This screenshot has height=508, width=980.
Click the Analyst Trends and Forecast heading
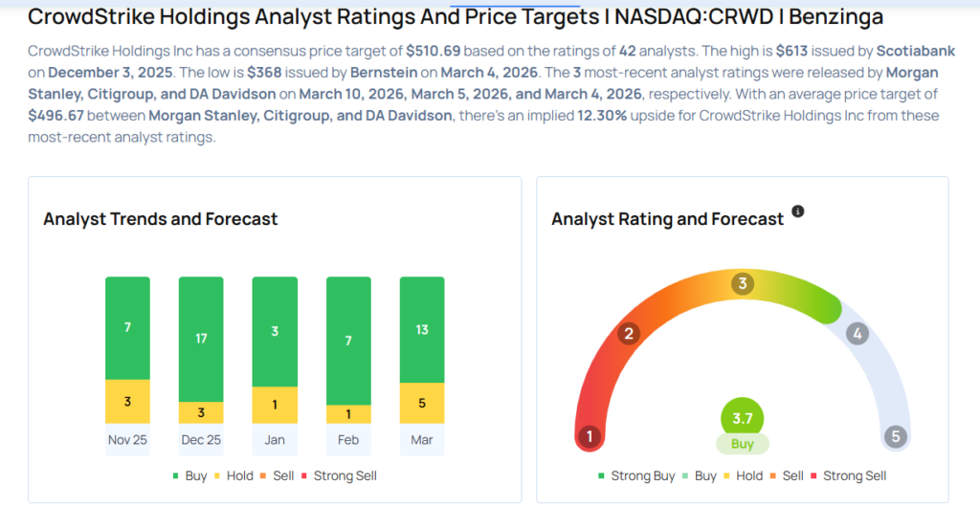161,219
